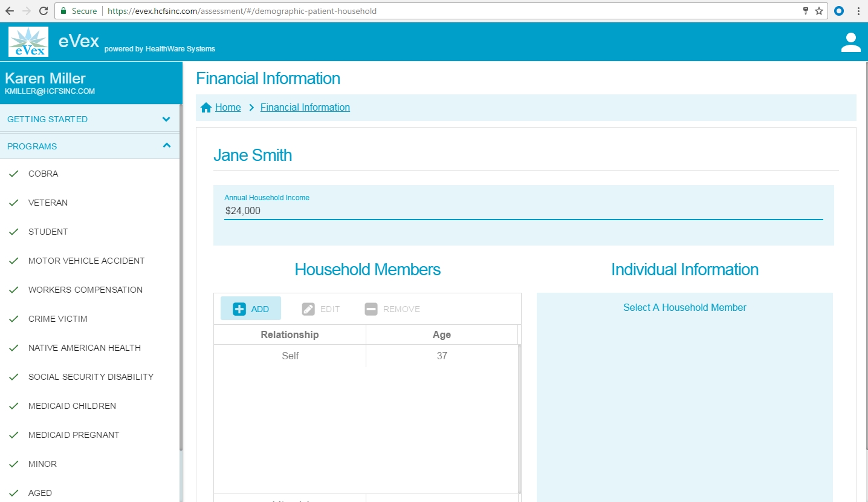Click the Edit pencil icon
Screen dimensions: 868x502
click(308, 309)
